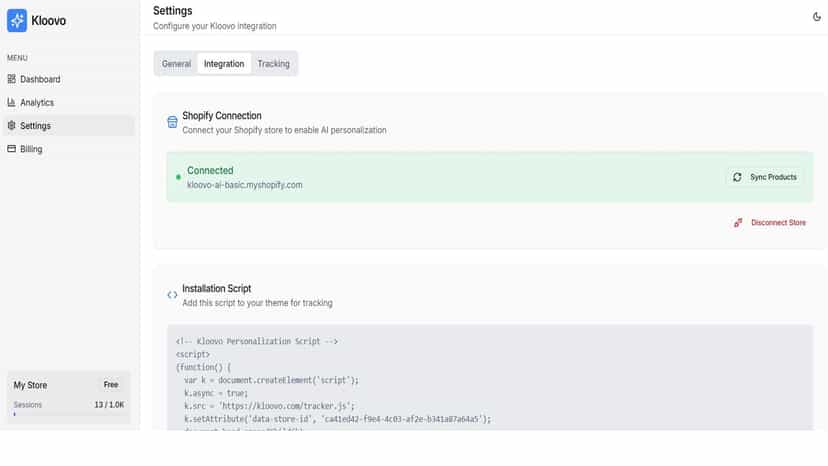Go to the Billing page
Viewport: 828px width, 466px height.
68,149
